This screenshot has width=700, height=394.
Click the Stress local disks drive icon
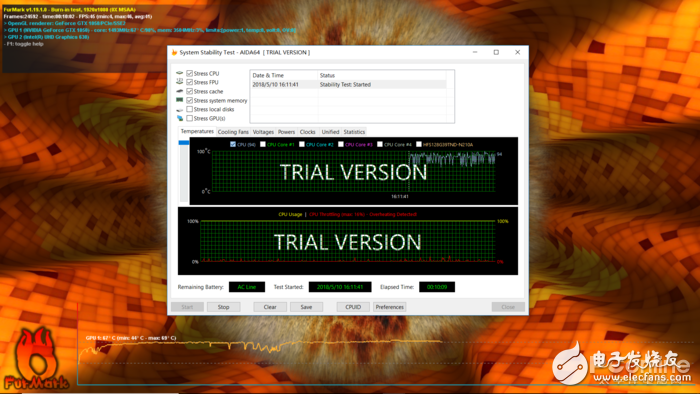[180, 109]
